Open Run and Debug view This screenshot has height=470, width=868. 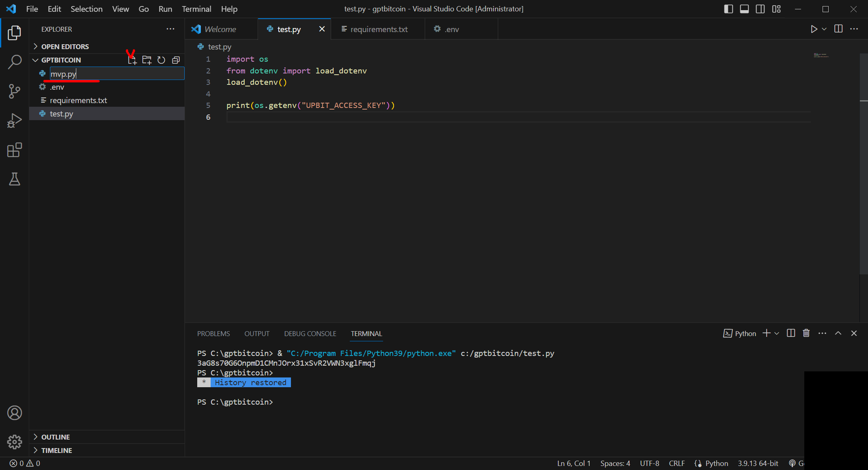coord(15,121)
